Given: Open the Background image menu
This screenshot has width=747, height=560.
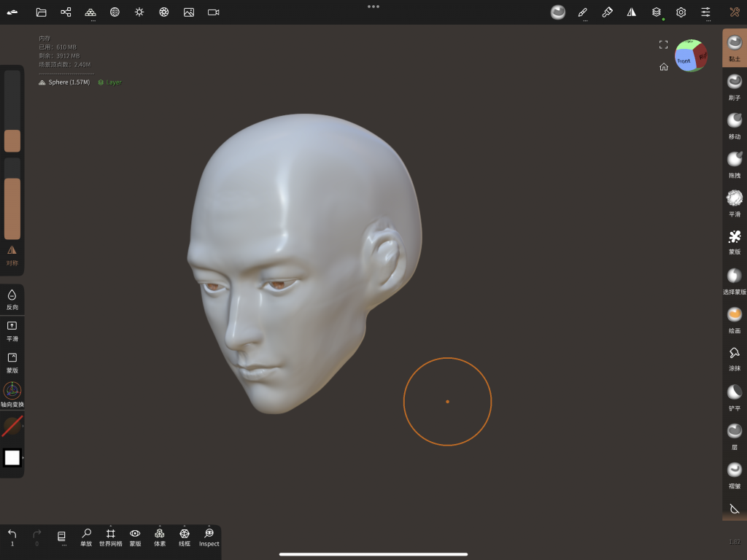Looking at the screenshot, I should 189,12.
